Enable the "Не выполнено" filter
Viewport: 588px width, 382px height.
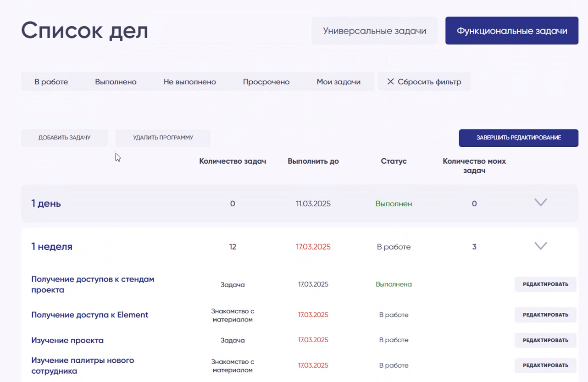(189, 82)
